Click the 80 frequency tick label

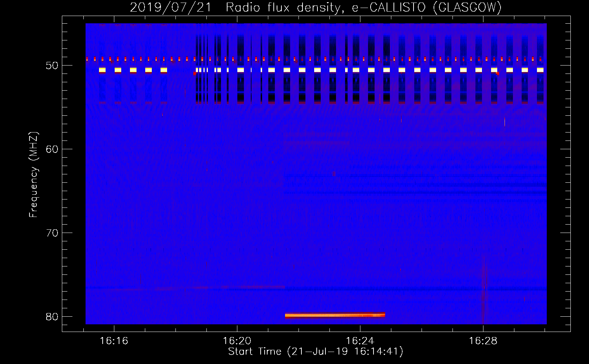[52, 317]
